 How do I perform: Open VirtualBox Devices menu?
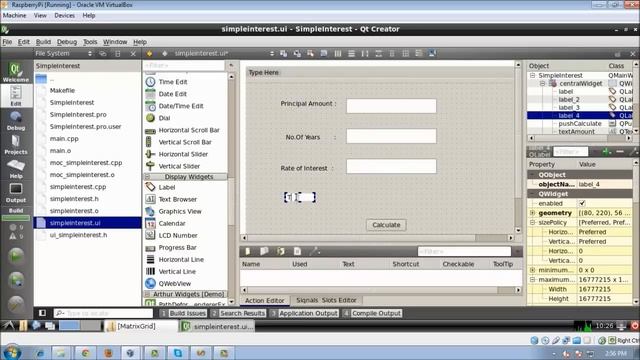(x=64, y=16)
